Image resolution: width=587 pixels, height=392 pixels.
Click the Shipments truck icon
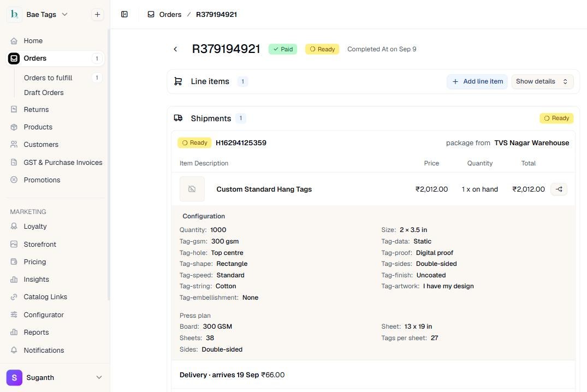click(178, 118)
